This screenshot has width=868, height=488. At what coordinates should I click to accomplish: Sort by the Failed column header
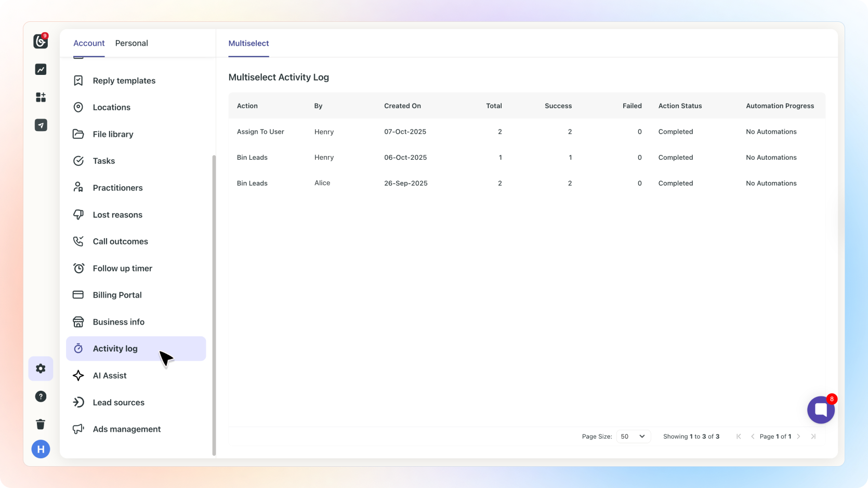coord(632,106)
